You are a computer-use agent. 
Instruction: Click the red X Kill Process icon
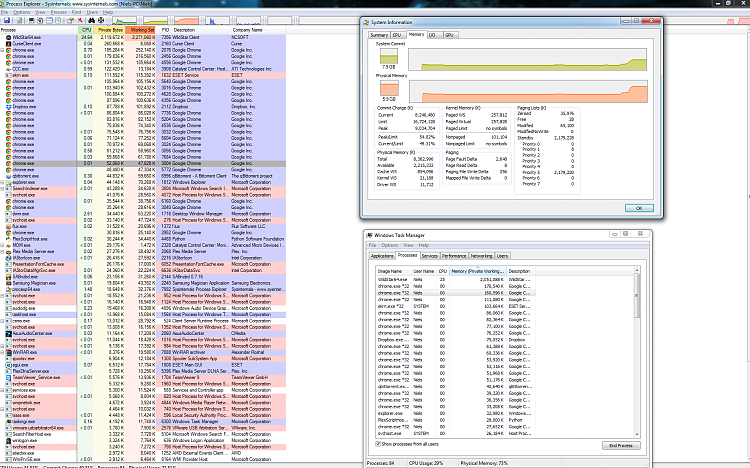click(x=80, y=21)
